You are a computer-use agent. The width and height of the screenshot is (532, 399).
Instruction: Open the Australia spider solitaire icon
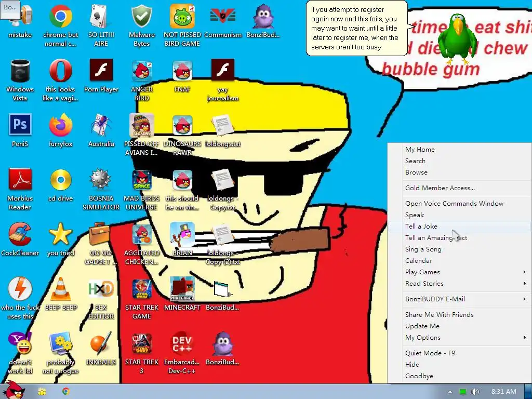pyautogui.click(x=101, y=125)
